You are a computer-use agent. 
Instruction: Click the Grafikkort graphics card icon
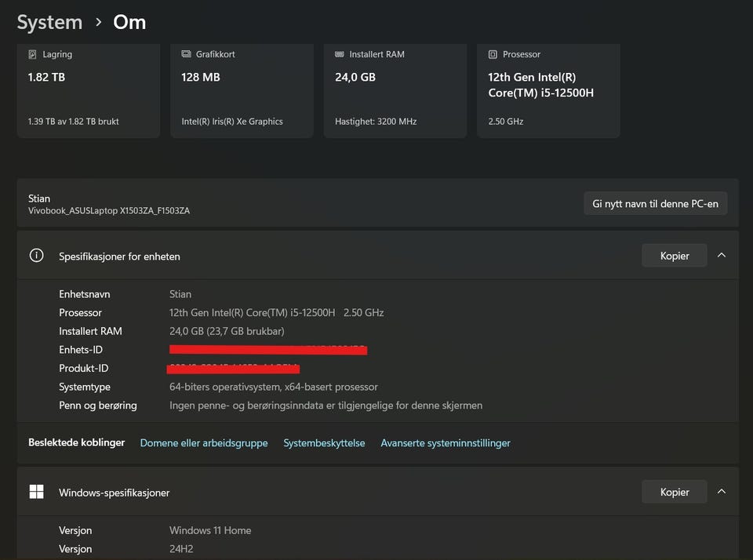187,54
